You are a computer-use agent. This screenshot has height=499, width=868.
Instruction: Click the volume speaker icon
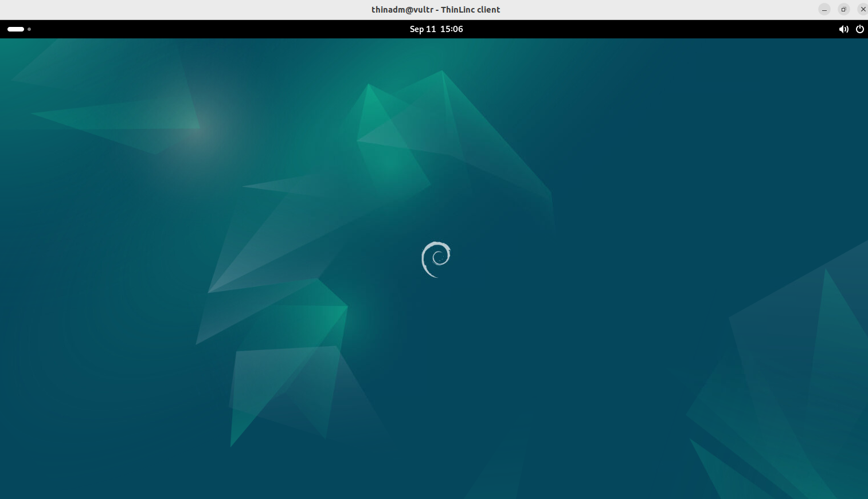(844, 29)
